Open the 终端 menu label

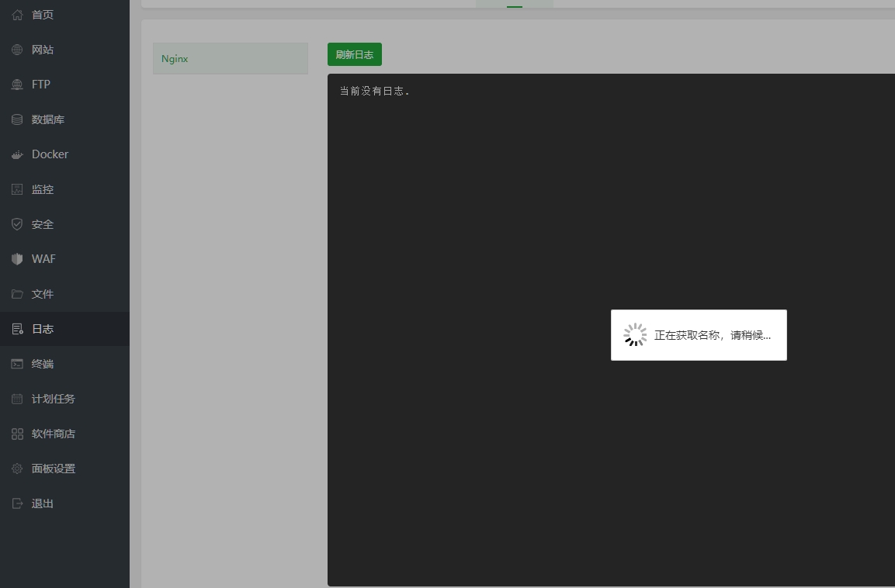click(x=42, y=364)
